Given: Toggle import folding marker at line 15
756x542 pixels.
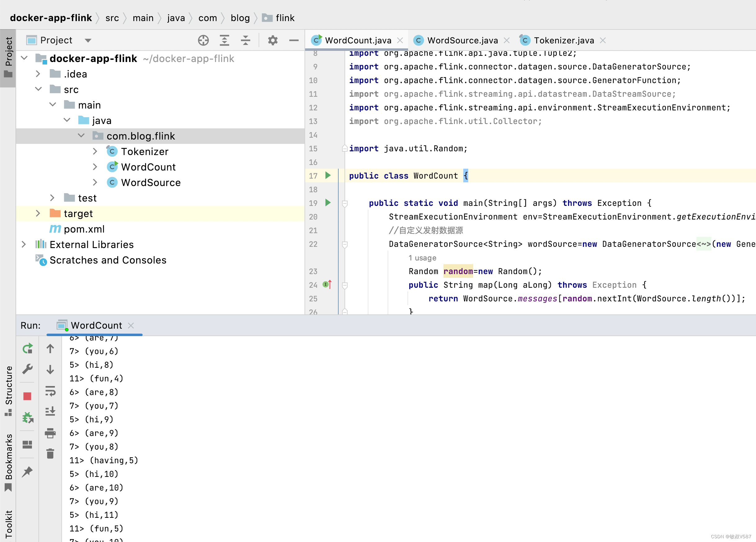Looking at the screenshot, I should point(345,148).
